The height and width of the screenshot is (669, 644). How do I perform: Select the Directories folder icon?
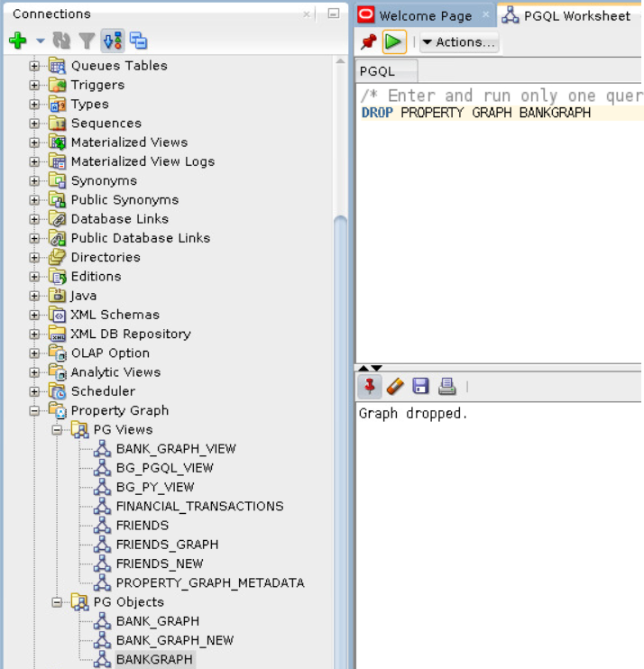pos(57,257)
